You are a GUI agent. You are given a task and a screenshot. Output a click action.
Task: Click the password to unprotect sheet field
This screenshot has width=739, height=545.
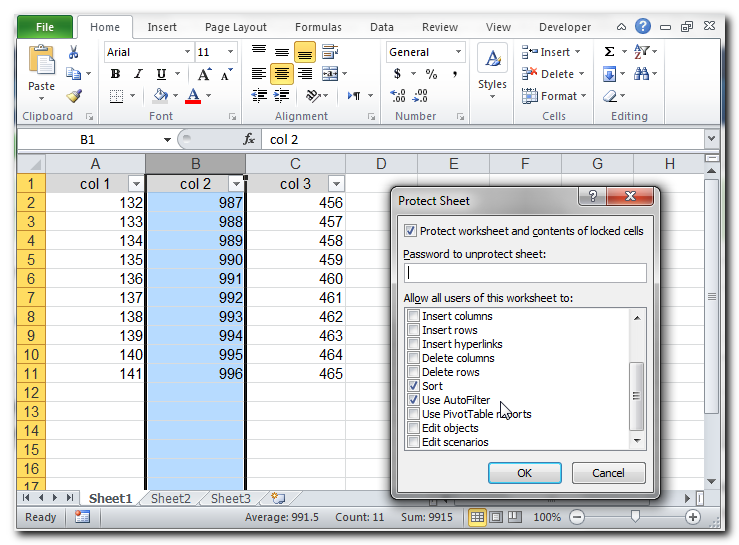pyautogui.click(x=525, y=273)
